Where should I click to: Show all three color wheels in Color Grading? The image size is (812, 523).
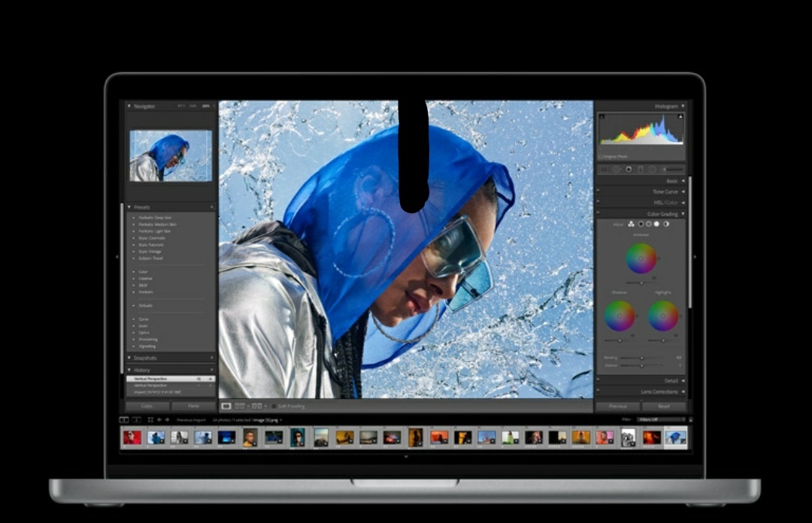(631, 224)
